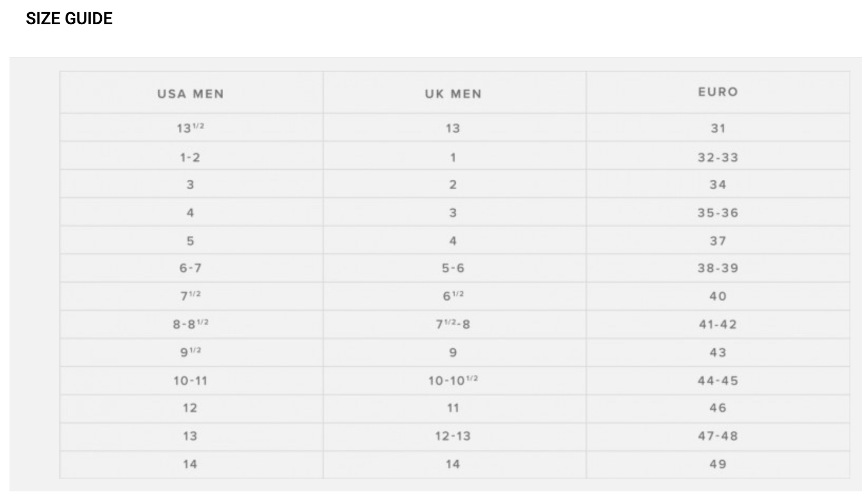This screenshot has width=862, height=504.
Task: Select the EURO column header
Action: point(718,92)
